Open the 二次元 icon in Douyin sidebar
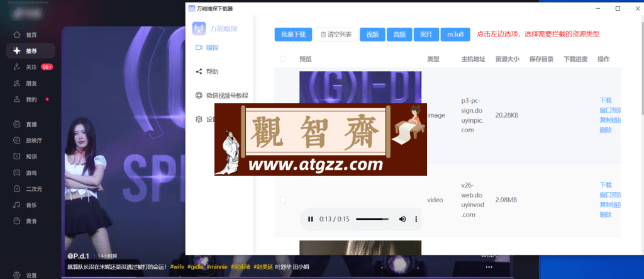 tap(17, 189)
